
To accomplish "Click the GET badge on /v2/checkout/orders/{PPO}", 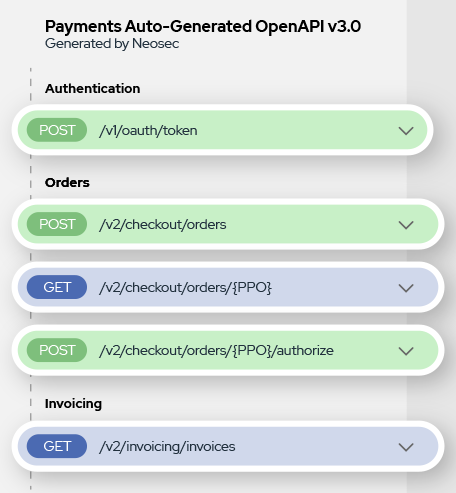I will pos(57,287).
